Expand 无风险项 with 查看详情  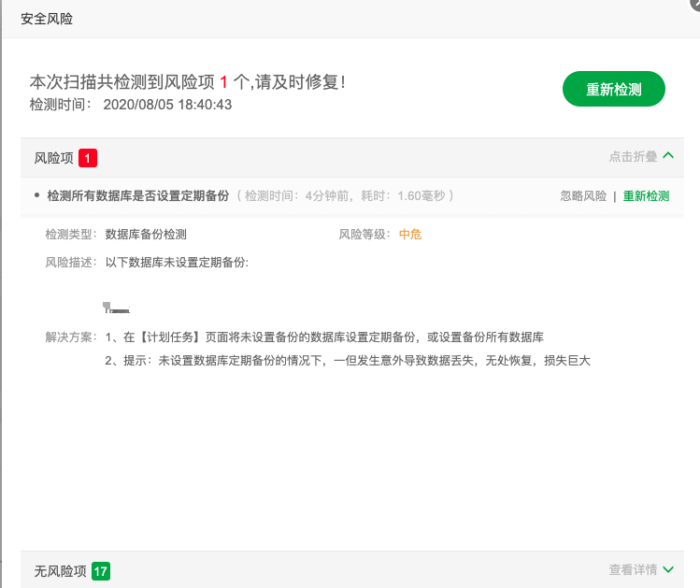(x=633, y=569)
